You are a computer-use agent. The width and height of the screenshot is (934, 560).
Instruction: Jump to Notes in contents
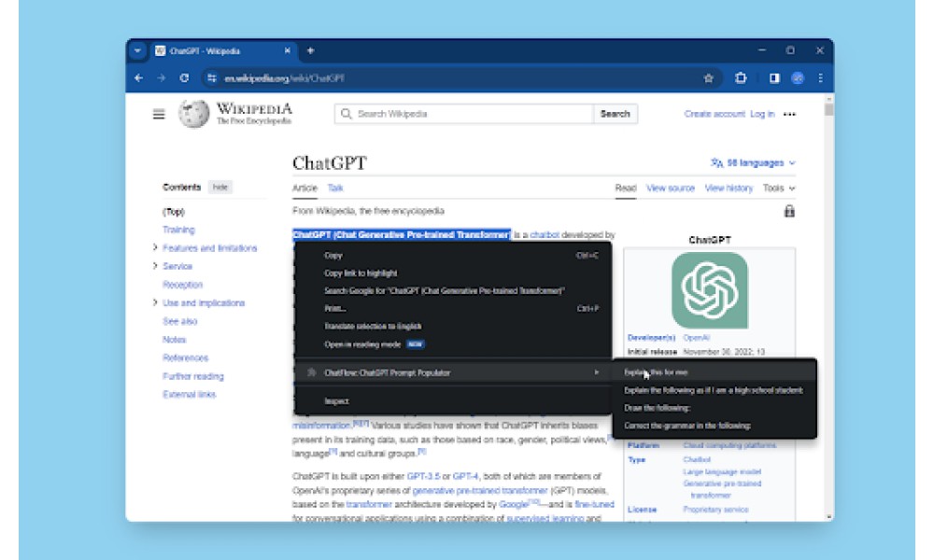(175, 339)
